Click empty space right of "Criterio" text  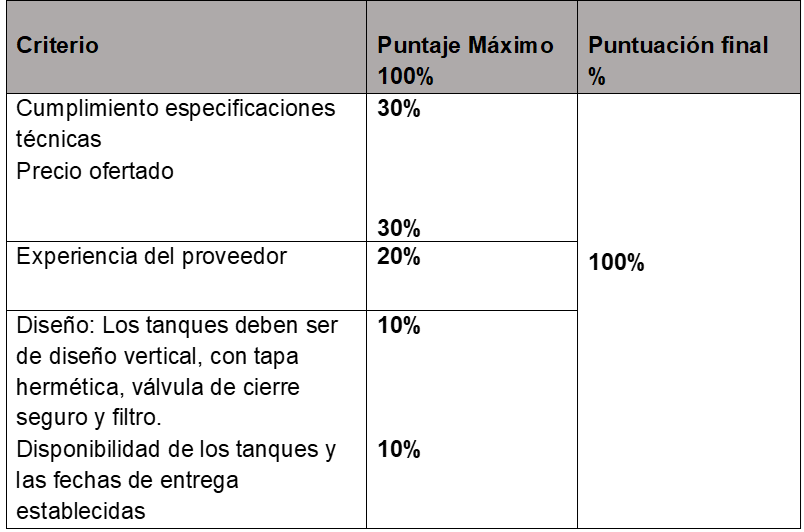[230, 46]
